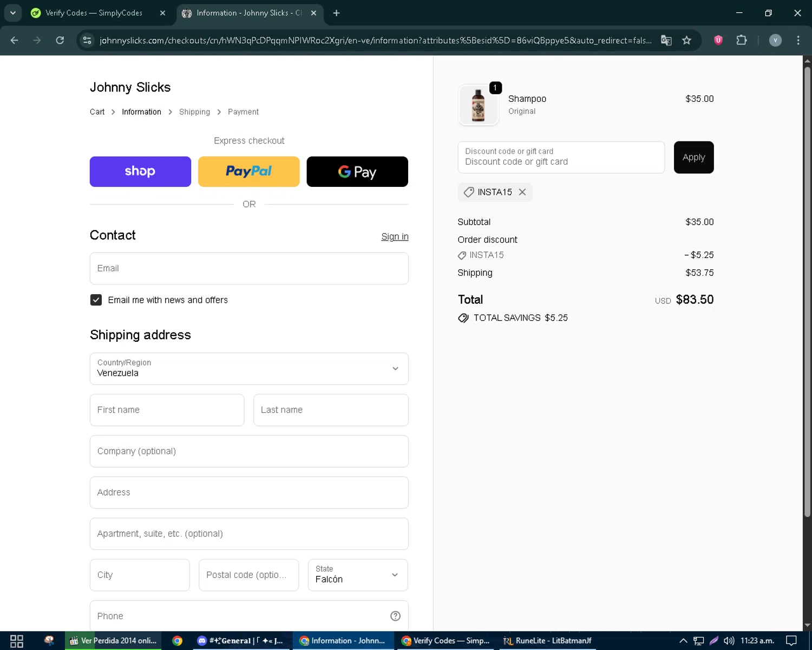Switch to the Verify Codes SimplyCodes tab
The width and height of the screenshot is (812, 650).
click(x=94, y=13)
